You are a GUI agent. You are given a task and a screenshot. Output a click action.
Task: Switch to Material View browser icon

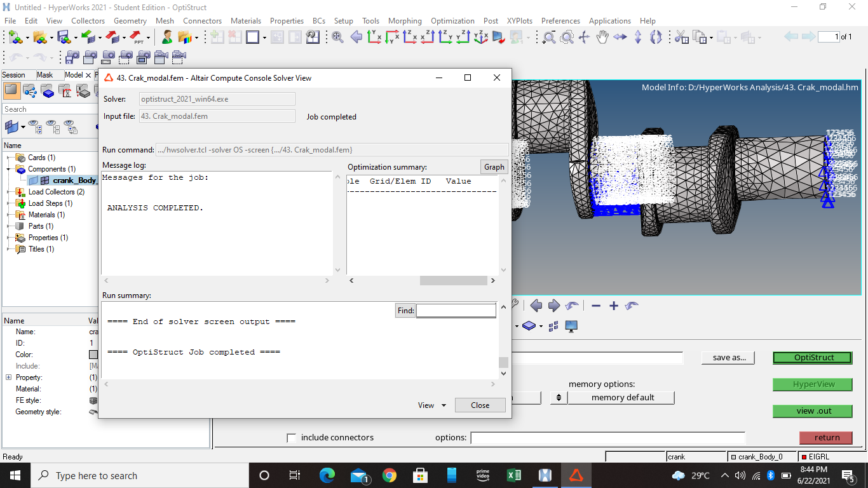point(65,91)
